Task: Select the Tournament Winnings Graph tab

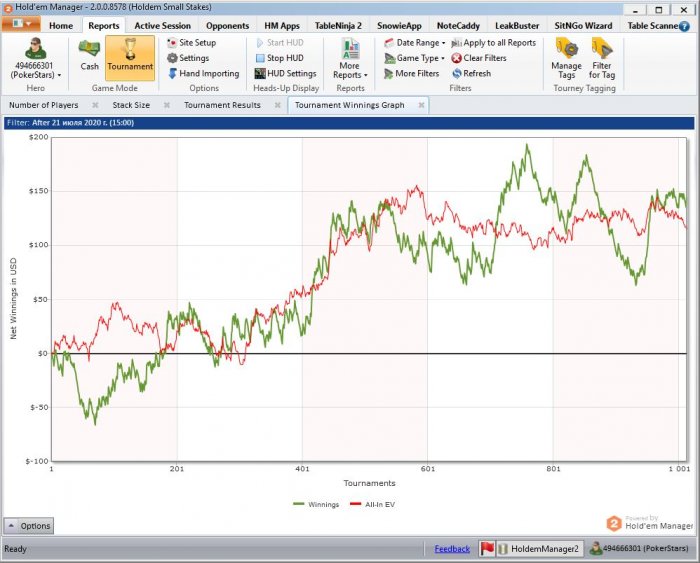Action: click(350, 105)
